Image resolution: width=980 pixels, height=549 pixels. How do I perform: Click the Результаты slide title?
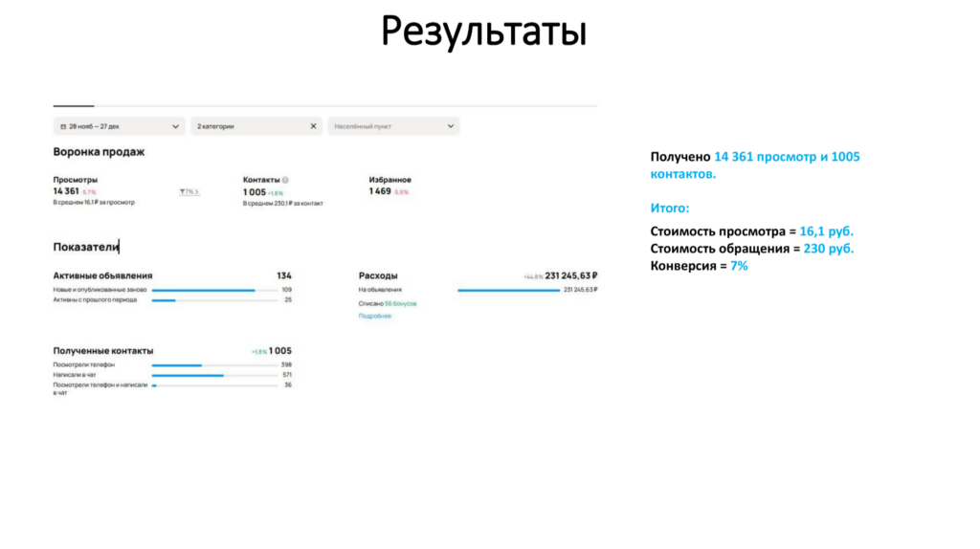point(484,32)
